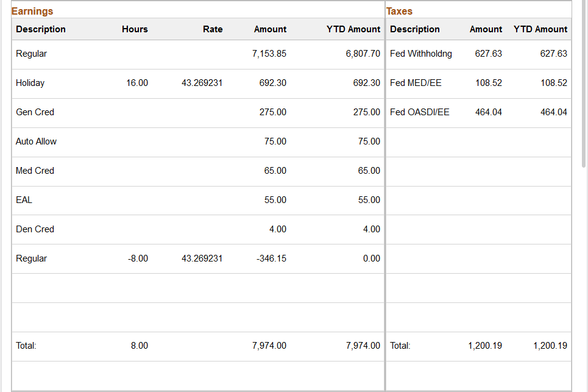Click the vertical scrollbar thumb at right edge
The height and width of the screenshot is (392, 588).
point(584,84)
